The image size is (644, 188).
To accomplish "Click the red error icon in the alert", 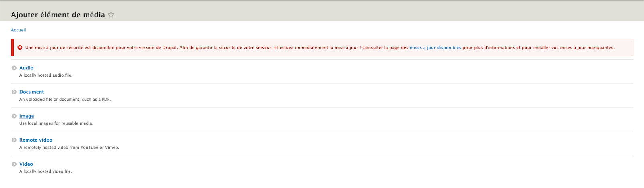I will 20,48.
